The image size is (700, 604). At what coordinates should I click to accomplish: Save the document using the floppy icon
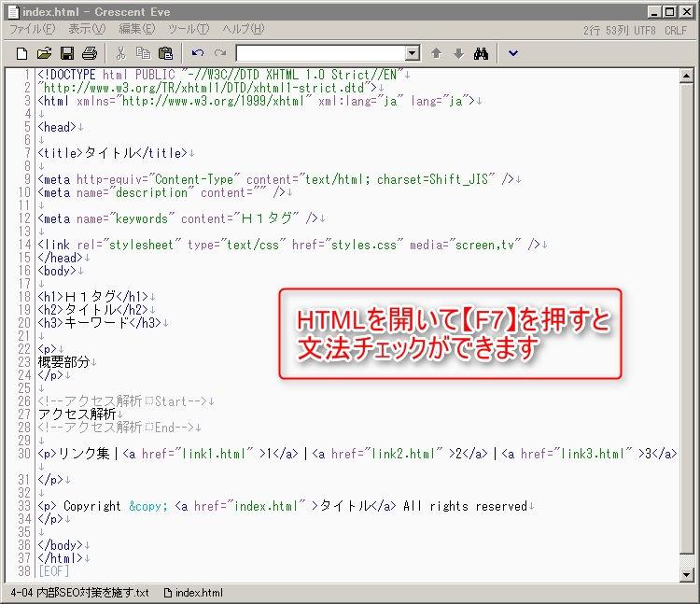[x=67, y=53]
